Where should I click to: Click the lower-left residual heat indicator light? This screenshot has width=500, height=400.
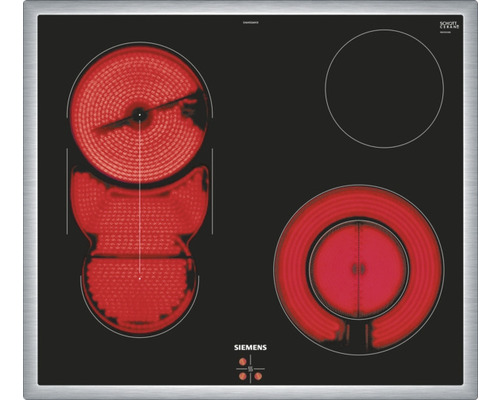click(x=243, y=377)
